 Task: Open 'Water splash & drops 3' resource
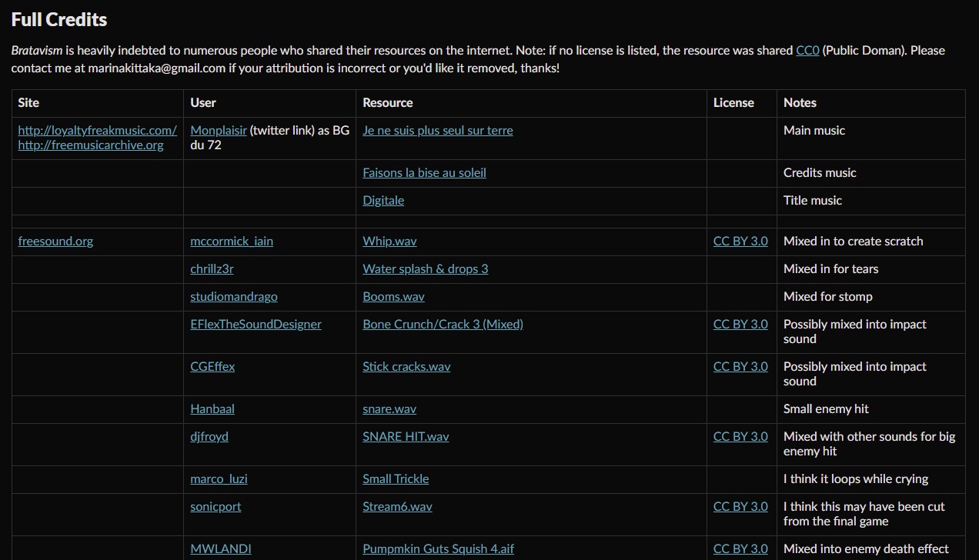[425, 269]
